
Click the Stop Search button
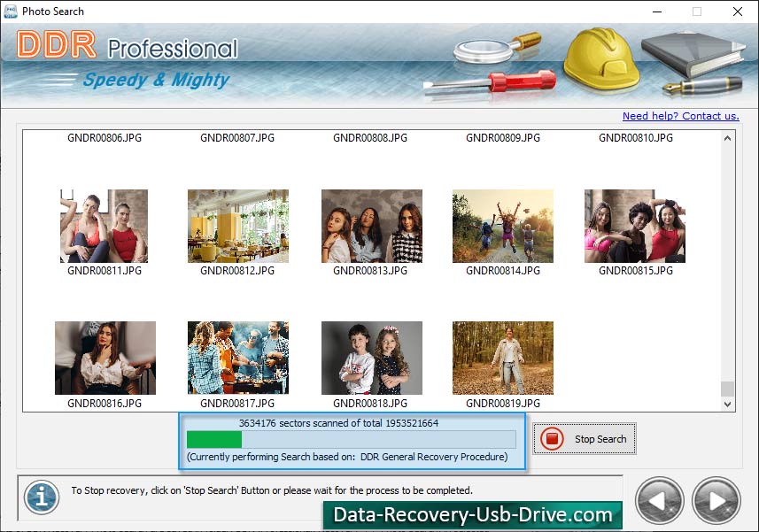[585, 439]
